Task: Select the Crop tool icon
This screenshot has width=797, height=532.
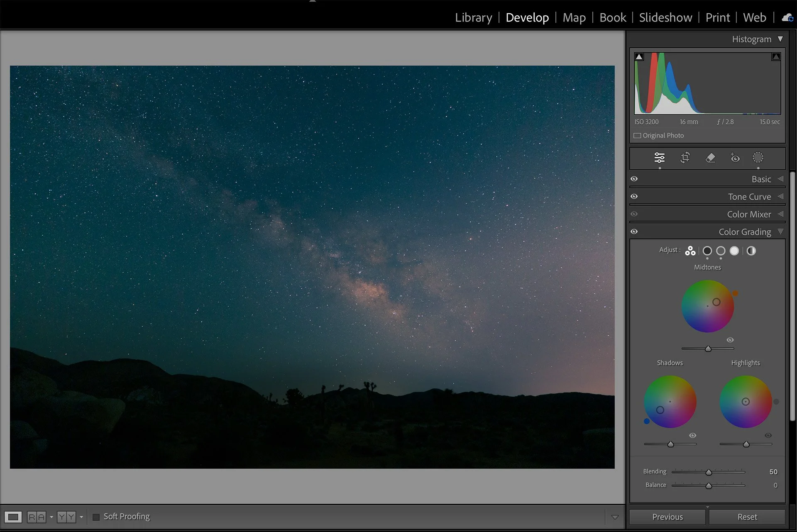Action: pos(685,158)
